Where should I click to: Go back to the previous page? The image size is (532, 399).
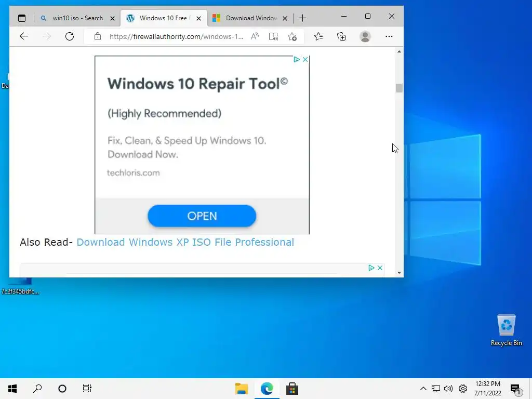point(24,36)
